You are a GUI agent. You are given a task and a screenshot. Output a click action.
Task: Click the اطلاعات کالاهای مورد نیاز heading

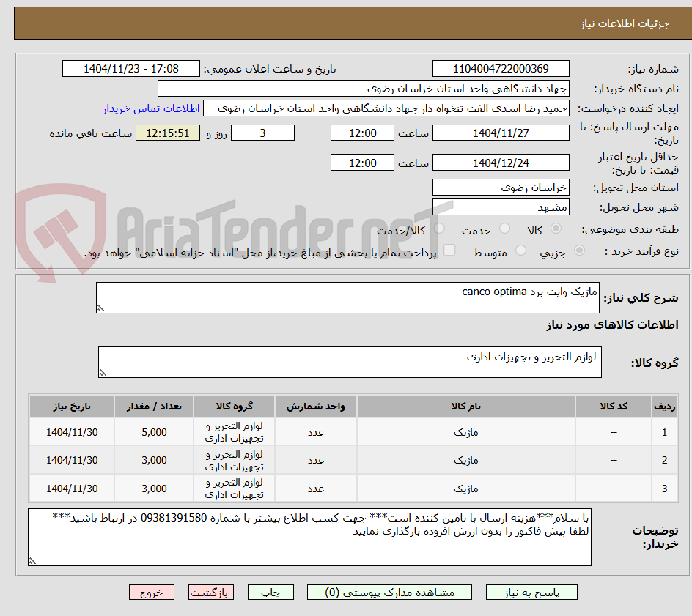(612, 325)
